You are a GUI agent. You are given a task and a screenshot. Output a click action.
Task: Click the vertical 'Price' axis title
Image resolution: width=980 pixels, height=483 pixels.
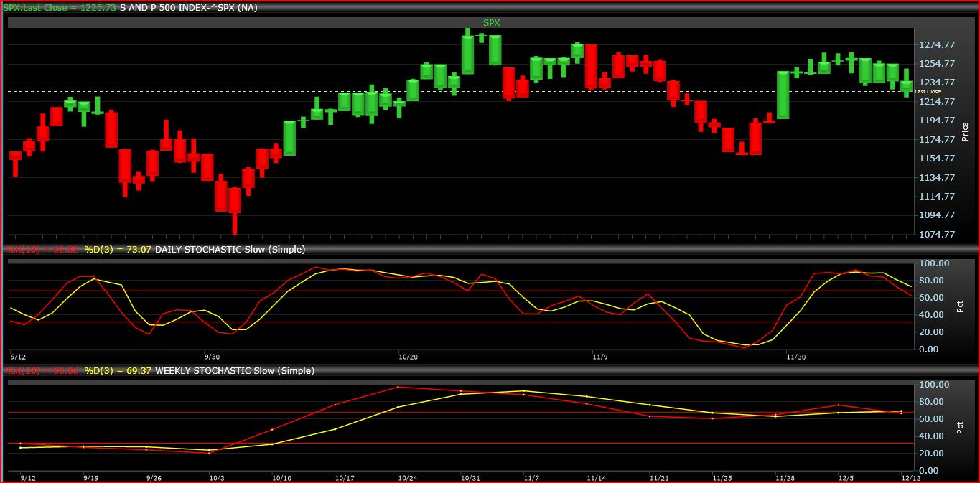point(965,131)
